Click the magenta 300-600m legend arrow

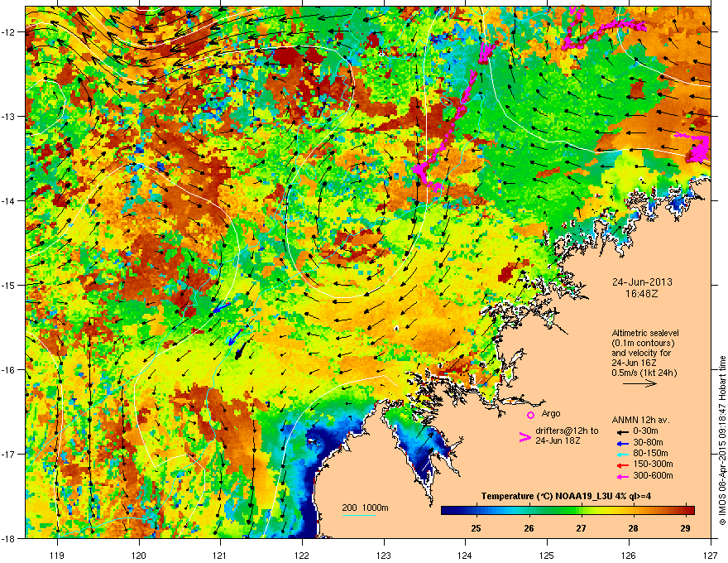coord(622,476)
